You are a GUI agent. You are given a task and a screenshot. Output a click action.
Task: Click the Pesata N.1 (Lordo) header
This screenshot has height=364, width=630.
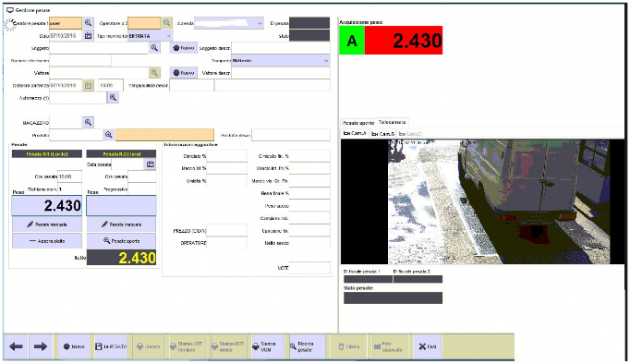pos(47,154)
